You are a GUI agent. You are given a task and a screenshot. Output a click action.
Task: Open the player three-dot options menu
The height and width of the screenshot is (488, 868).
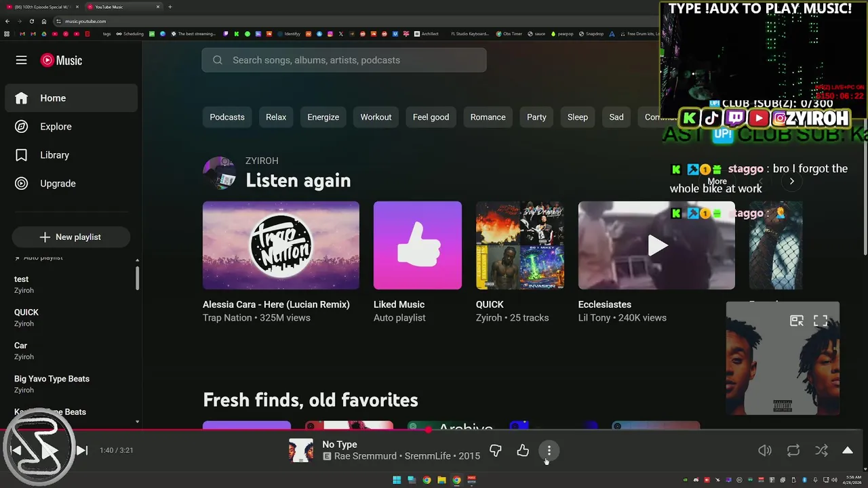549,450
